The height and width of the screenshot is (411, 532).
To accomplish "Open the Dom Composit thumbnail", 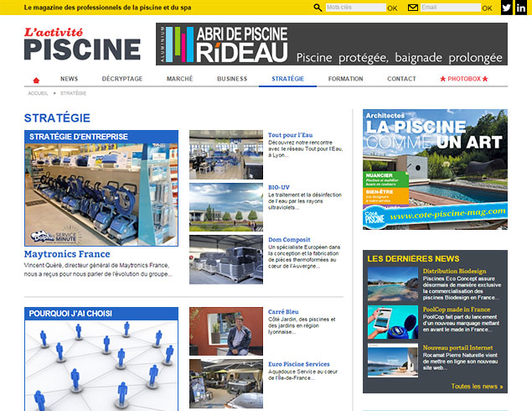I will click(226, 259).
